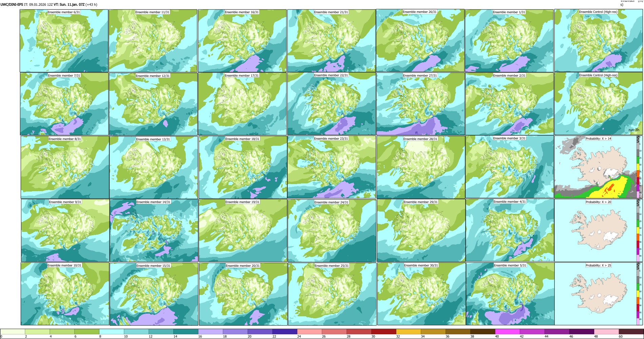Focus the Ensemble member 20/31 map

coord(243,294)
